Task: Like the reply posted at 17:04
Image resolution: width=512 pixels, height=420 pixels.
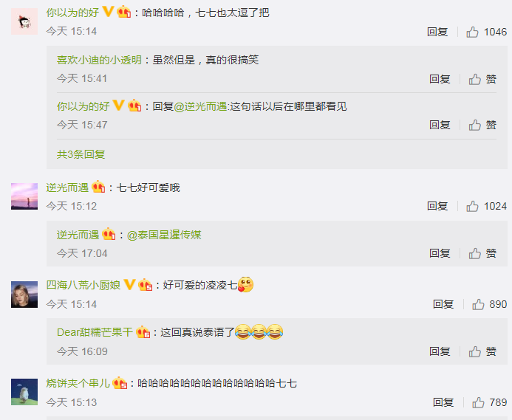Action: click(x=482, y=253)
